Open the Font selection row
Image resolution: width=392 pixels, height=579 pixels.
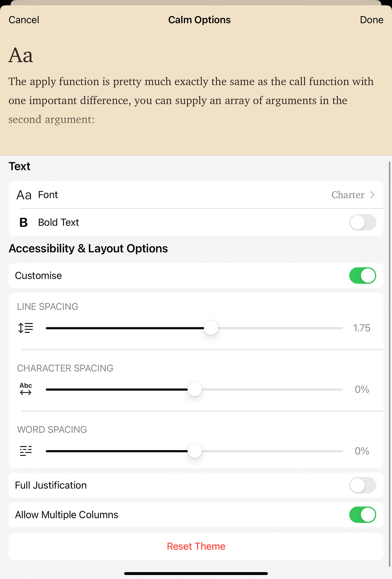(x=188, y=195)
